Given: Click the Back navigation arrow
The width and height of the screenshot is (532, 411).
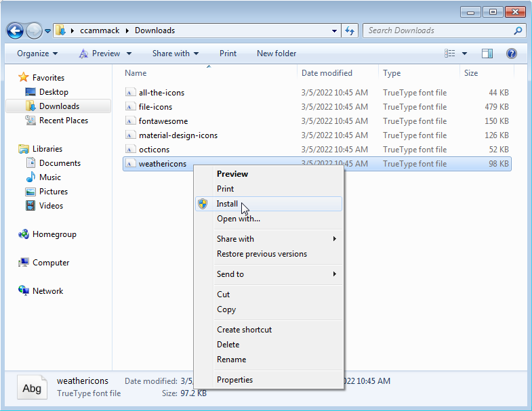Looking at the screenshot, I should (15, 31).
